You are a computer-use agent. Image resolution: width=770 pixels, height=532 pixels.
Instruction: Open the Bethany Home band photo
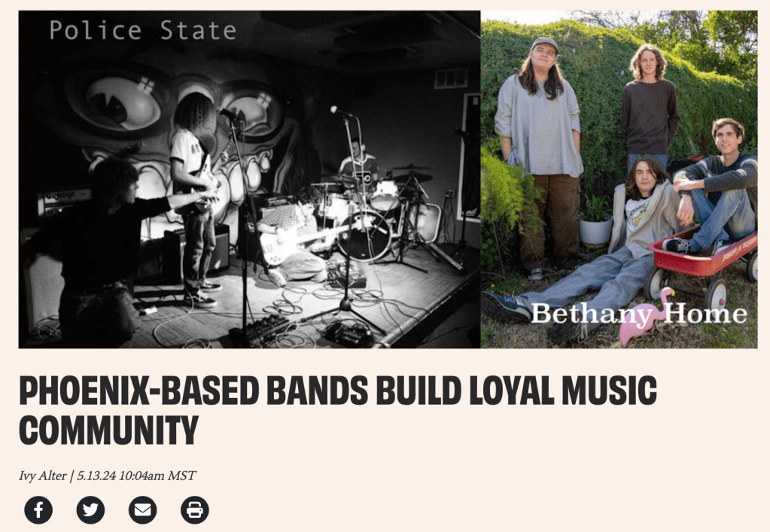point(619,180)
